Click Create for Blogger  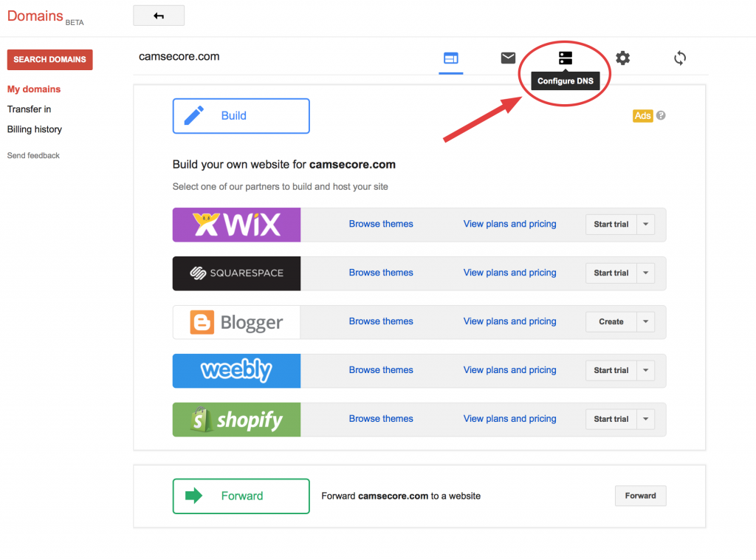click(x=611, y=321)
